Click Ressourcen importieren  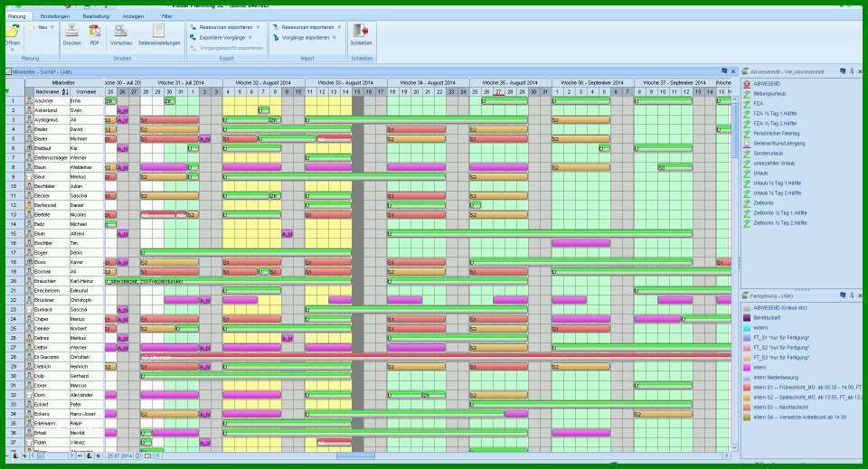tap(304, 27)
